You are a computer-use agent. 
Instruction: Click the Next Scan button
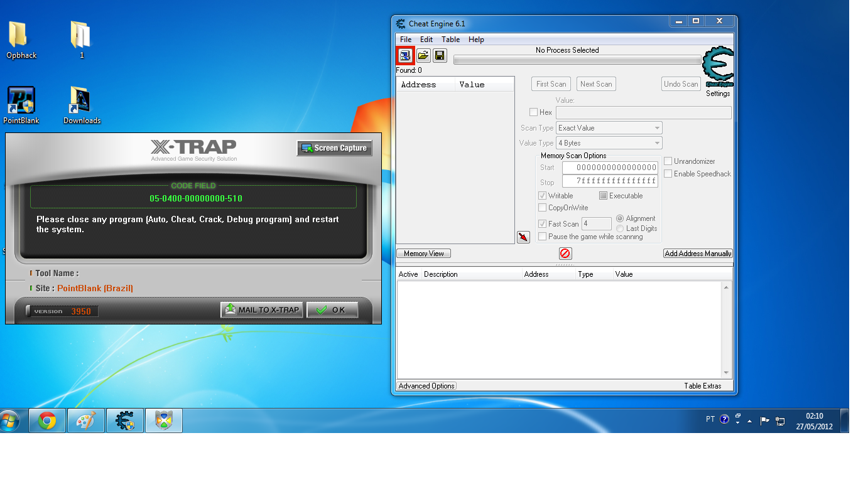tap(596, 84)
